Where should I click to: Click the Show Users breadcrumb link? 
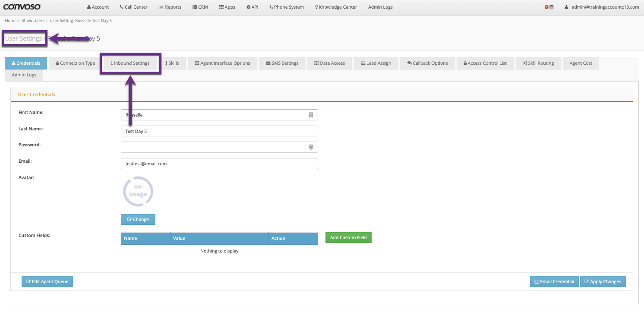coord(33,21)
